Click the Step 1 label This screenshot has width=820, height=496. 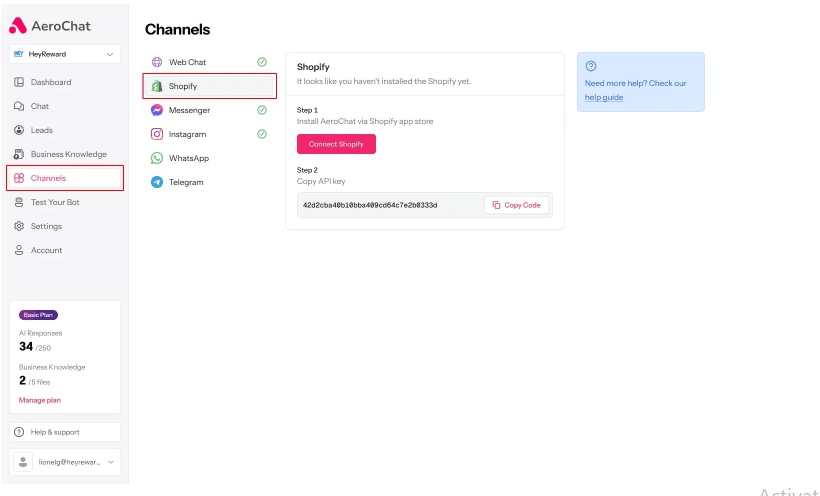[307, 110]
